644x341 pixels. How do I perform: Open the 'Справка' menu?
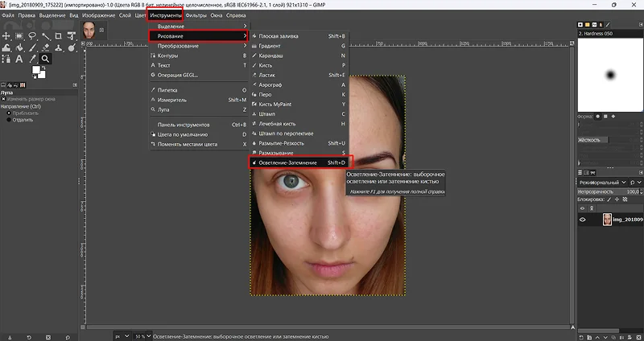tap(236, 15)
